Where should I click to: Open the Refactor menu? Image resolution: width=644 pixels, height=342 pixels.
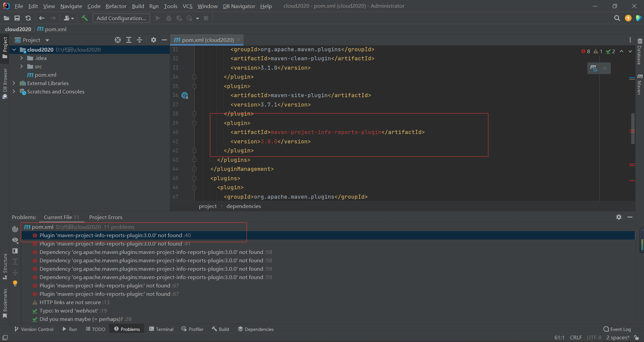pyautogui.click(x=116, y=6)
